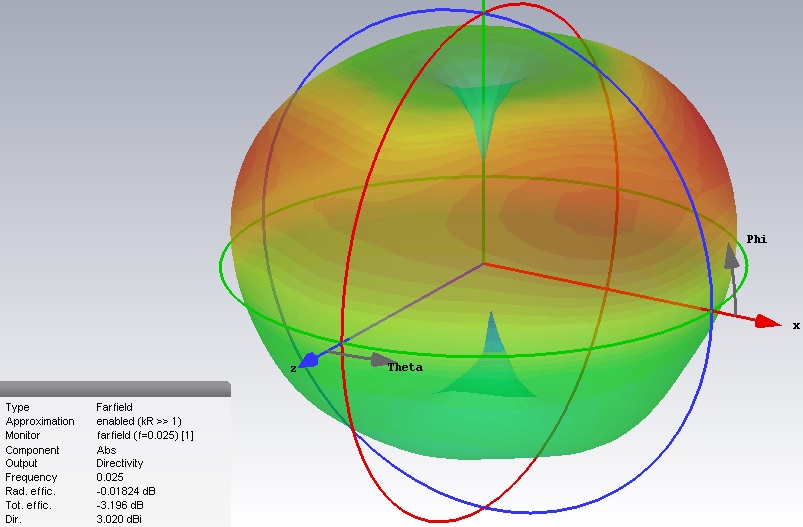This screenshot has height=527, width=803.
Task: Click the red x-axis arrowhead
Action: (x=768, y=322)
